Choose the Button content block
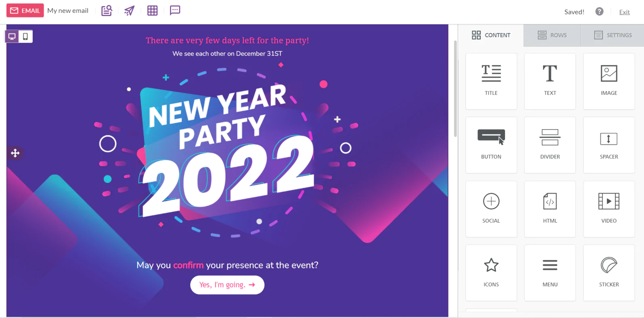 coord(491,145)
